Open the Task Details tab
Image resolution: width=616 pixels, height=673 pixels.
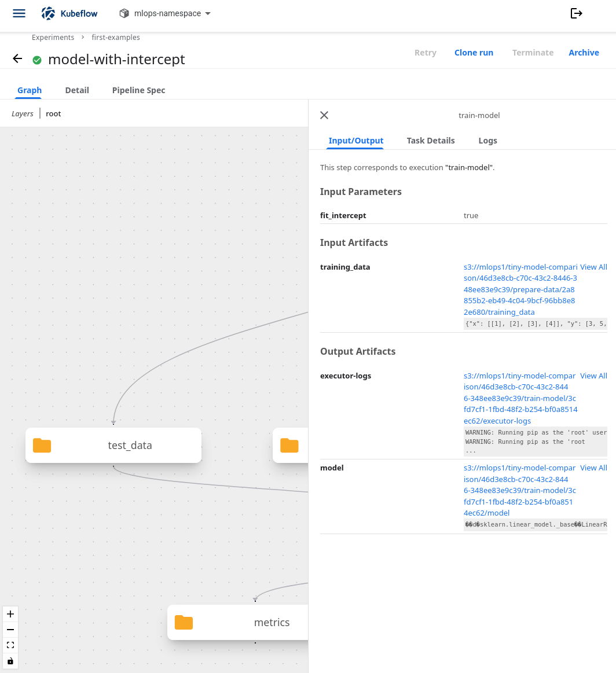pos(431,141)
